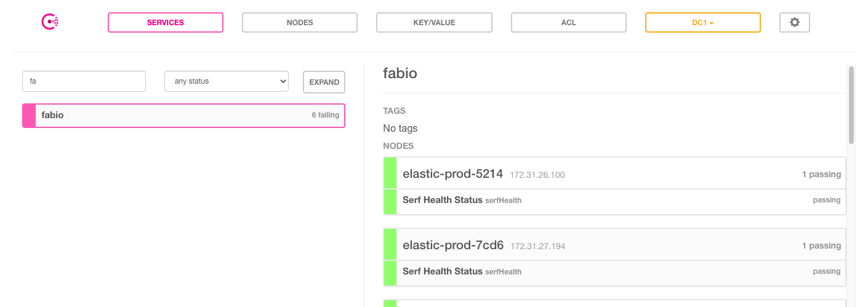Click green status indicator of elastic-prod-7cd6
The height and width of the screenshot is (307, 868).
tap(390, 257)
